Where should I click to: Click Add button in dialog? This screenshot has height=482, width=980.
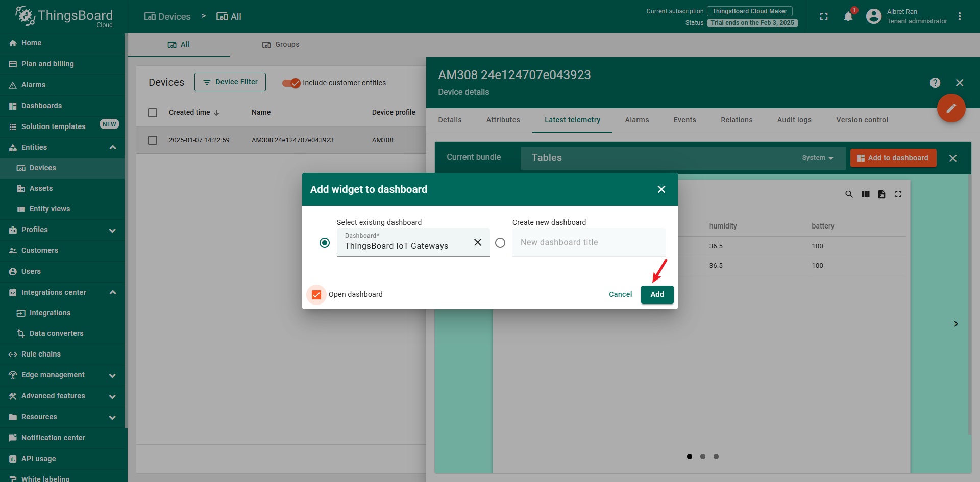[x=657, y=295]
